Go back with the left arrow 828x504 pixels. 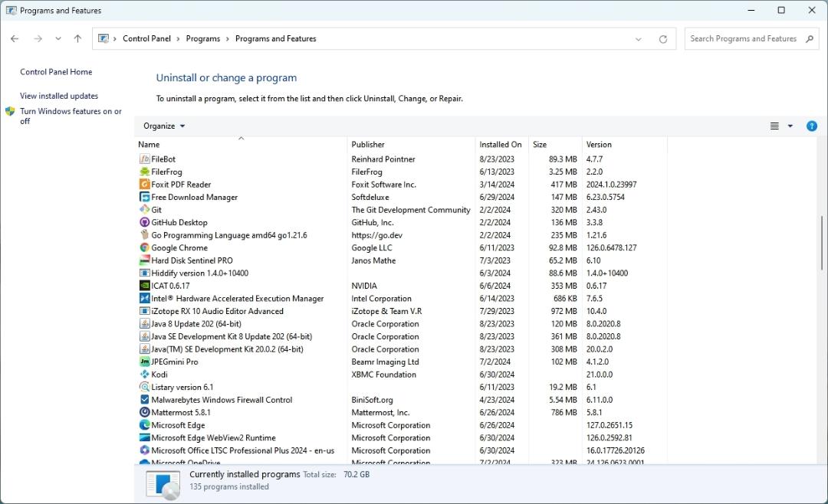click(x=15, y=38)
